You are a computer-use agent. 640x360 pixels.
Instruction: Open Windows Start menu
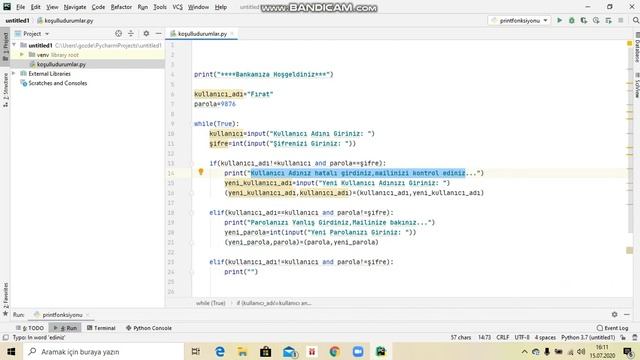[x=11, y=351]
